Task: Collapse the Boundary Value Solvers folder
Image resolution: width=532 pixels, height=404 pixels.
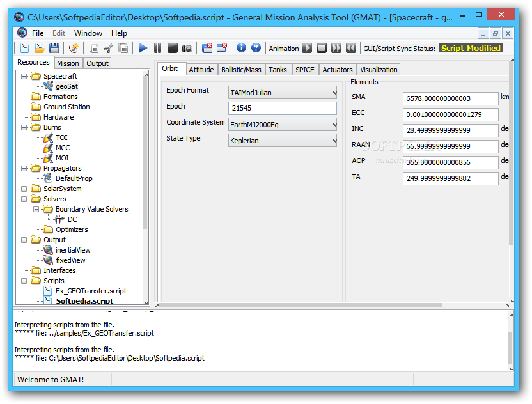Action: pyautogui.click(x=36, y=209)
